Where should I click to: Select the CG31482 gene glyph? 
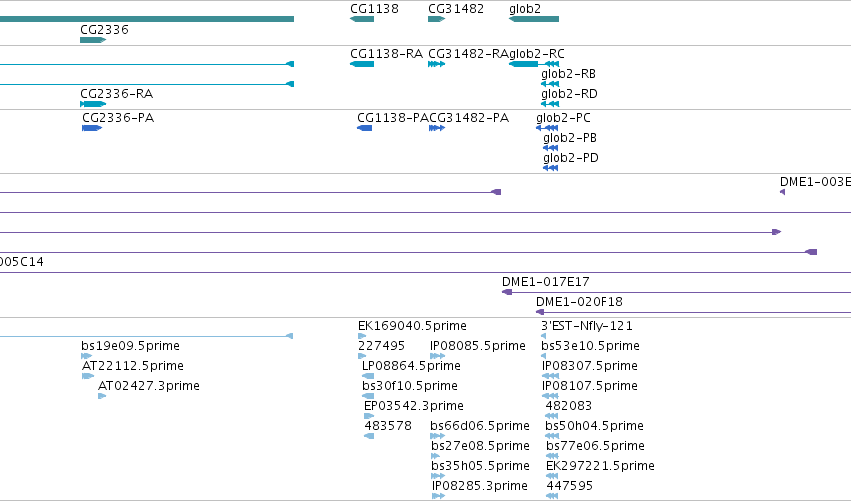pyautogui.click(x=436, y=19)
